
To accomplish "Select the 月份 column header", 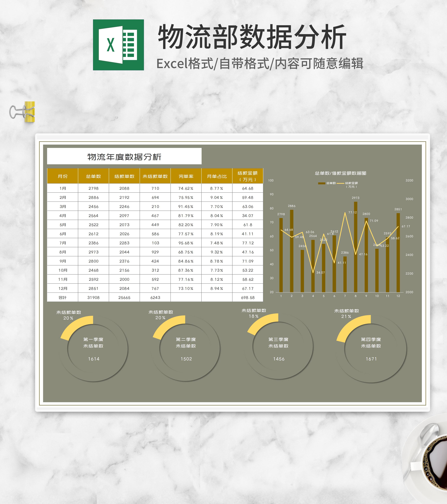I will point(62,176).
